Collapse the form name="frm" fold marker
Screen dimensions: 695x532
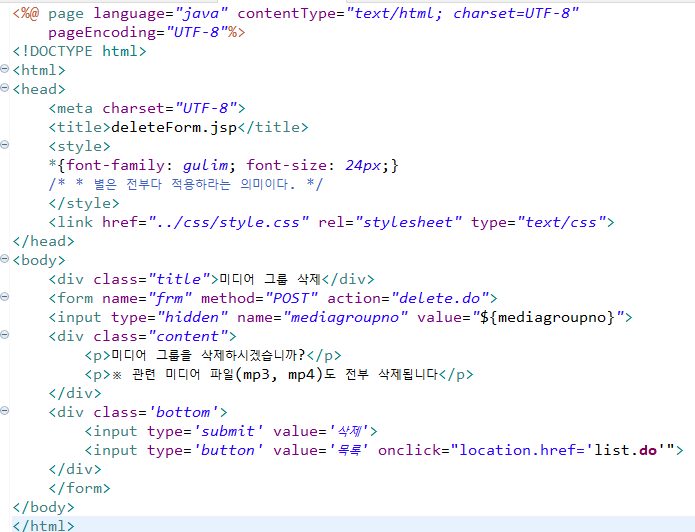coord(4,297)
